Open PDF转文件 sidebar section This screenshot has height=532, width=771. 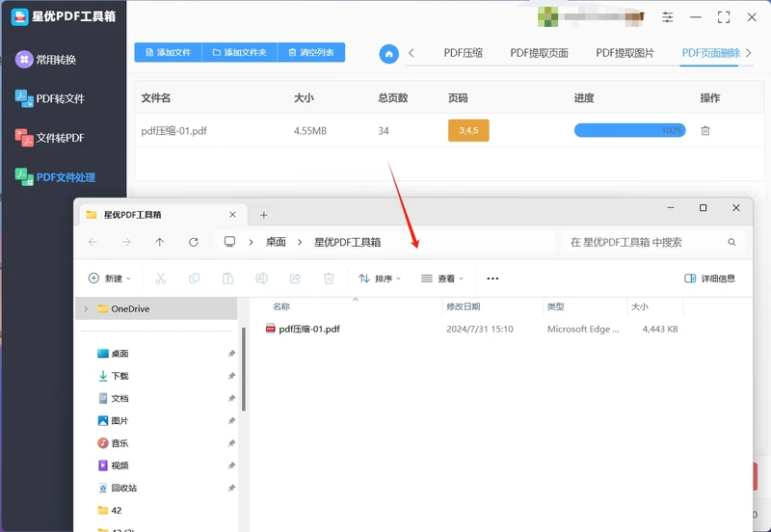50,98
